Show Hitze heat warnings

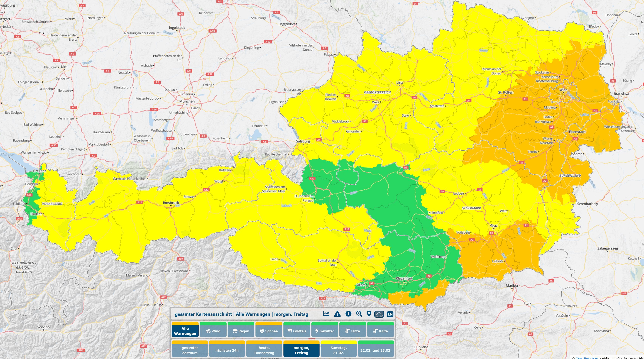coord(352,331)
